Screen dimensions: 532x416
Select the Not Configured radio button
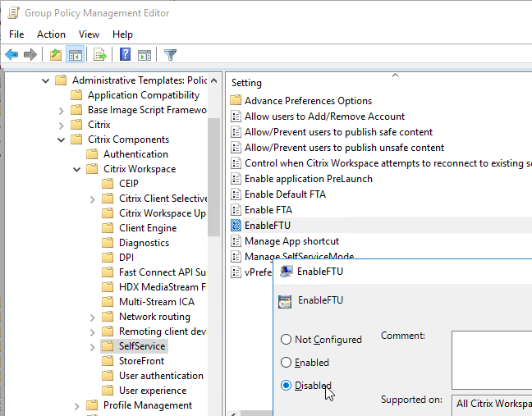tap(286, 339)
